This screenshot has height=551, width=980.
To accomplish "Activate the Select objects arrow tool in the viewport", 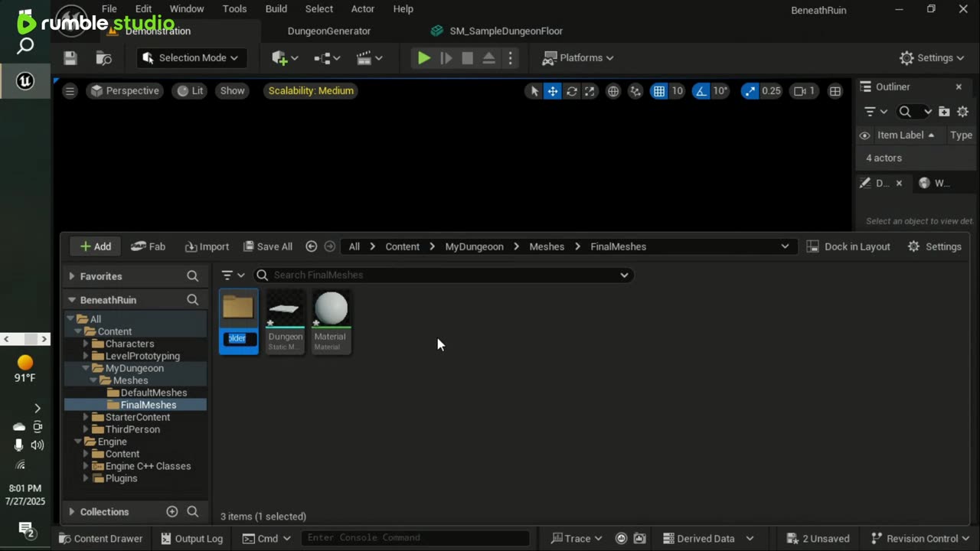I will [x=534, y=91].
